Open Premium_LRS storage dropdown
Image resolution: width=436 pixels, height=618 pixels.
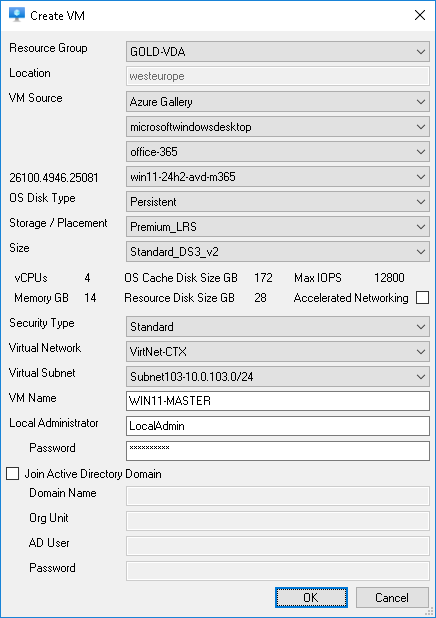[278, 227]
